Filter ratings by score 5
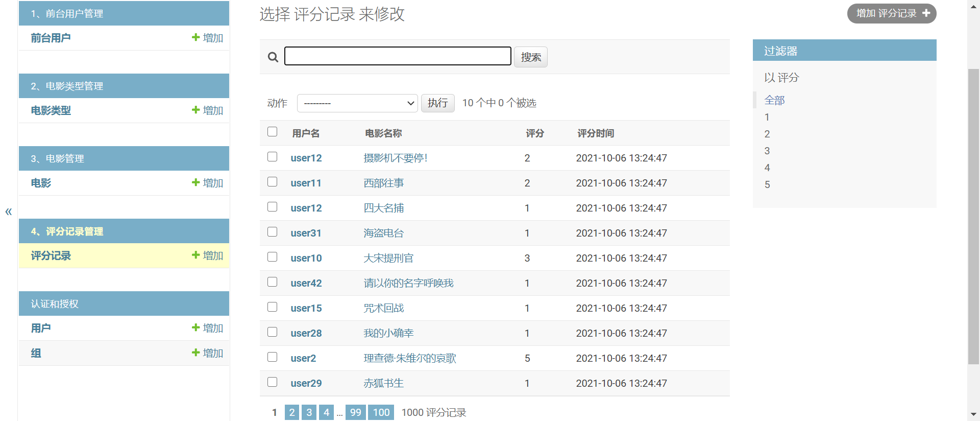 point(767,184)
